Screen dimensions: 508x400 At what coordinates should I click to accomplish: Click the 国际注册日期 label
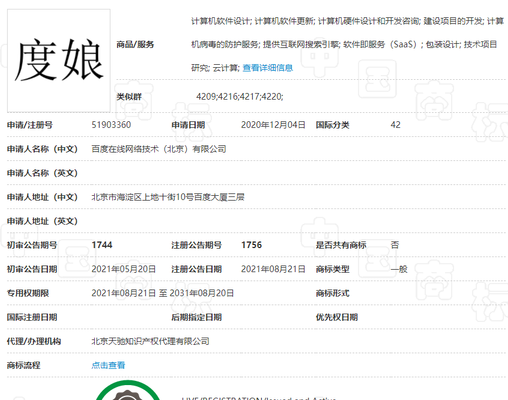coord(32,317)
